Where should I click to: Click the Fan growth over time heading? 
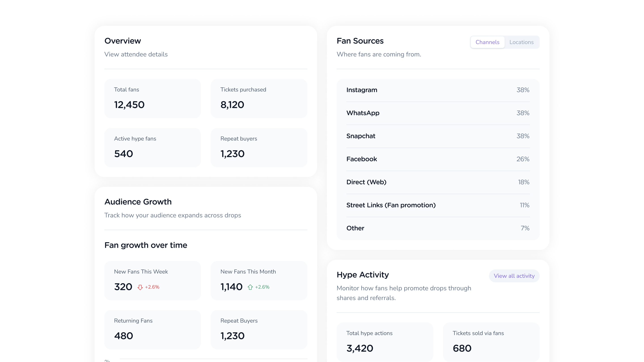click(146, 245)
